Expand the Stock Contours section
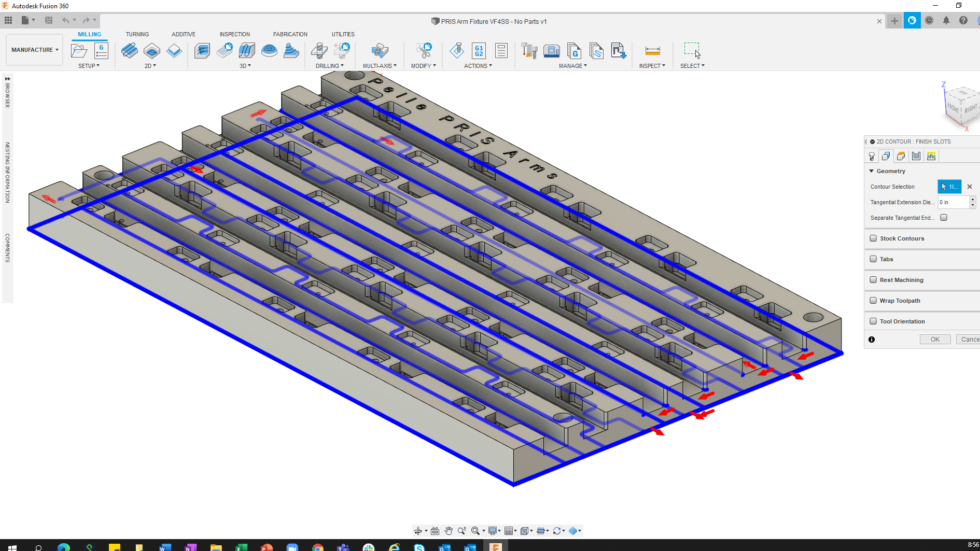The width and height of the screenshot is (980, 551). (874, 238)
